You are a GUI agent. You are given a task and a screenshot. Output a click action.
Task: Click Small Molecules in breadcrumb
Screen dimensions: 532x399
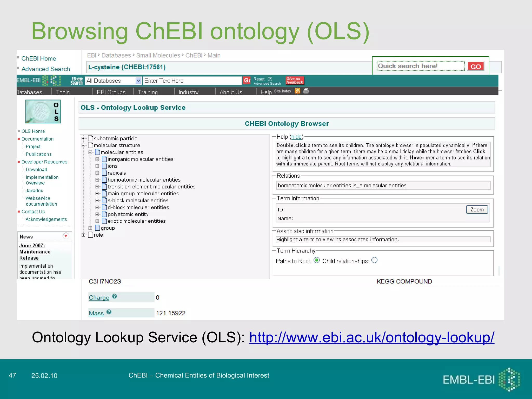158,55
